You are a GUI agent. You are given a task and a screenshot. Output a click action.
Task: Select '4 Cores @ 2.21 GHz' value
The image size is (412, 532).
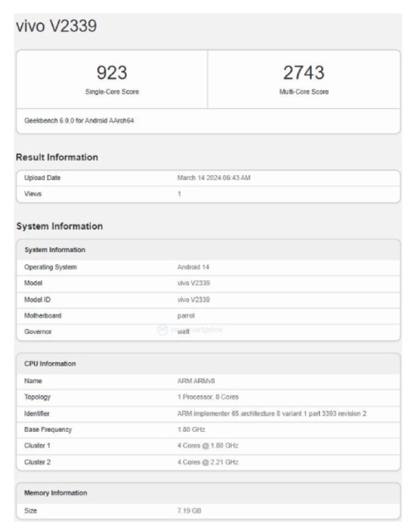[208, 462]
